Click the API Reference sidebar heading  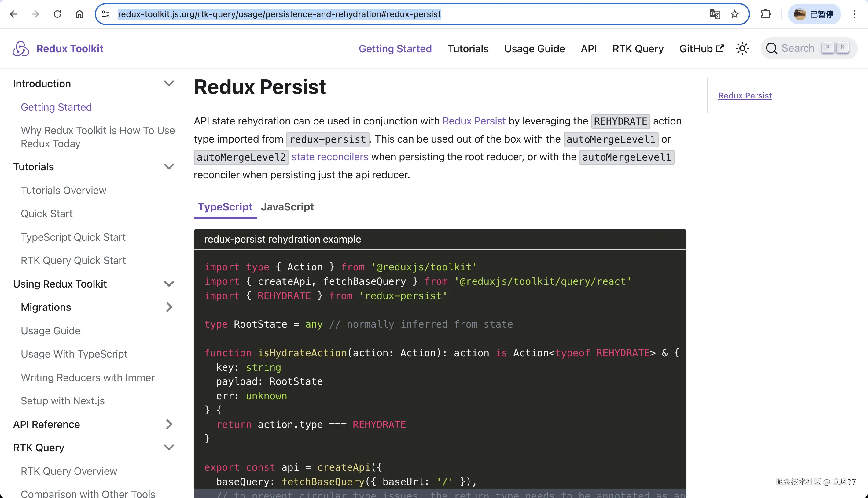point(46,424)
